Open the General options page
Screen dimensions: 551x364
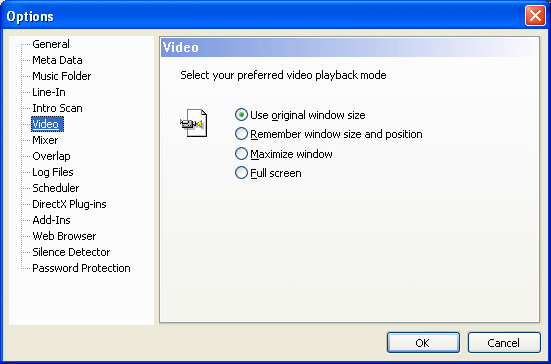click(x=51, y=44)
